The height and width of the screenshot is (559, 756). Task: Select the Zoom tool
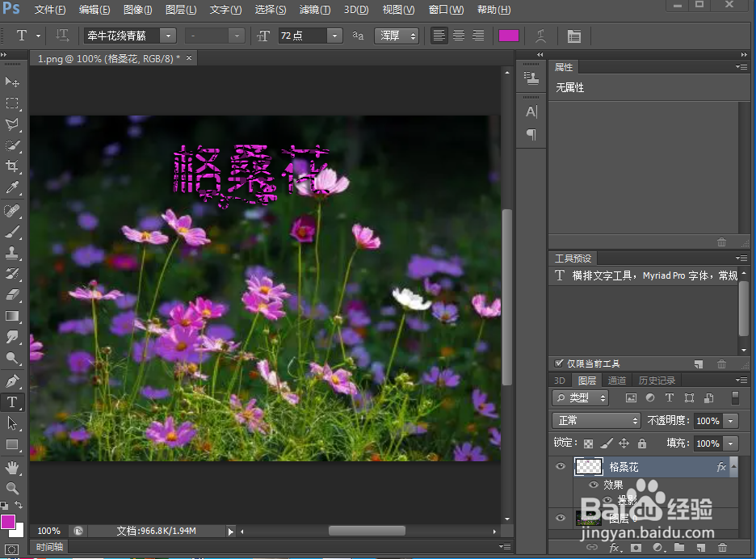coord(12,488)
